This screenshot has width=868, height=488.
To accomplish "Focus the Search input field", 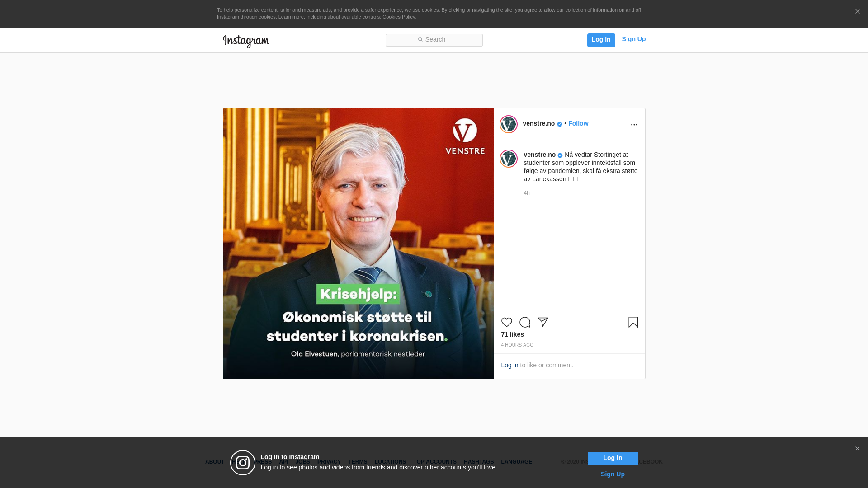I will tap(434, 40).
